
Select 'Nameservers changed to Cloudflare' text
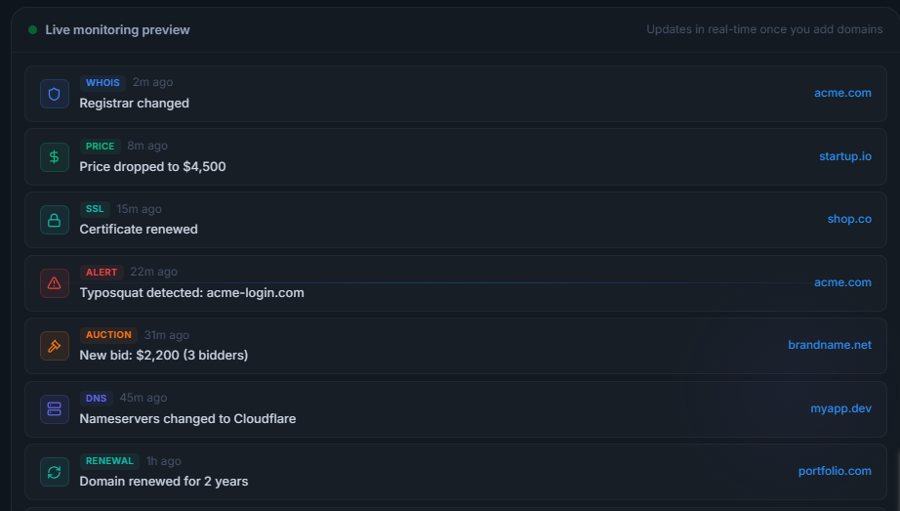pyautogui.click(x=188, y=419)
